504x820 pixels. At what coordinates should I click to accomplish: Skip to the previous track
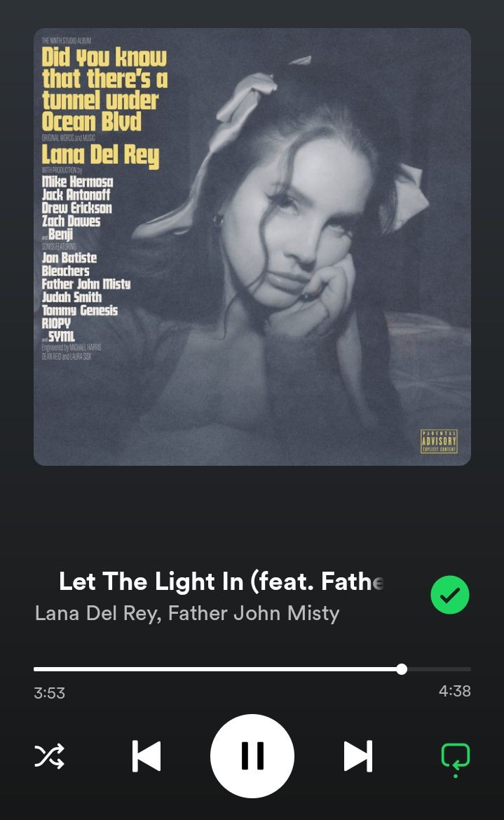[147, 755]
